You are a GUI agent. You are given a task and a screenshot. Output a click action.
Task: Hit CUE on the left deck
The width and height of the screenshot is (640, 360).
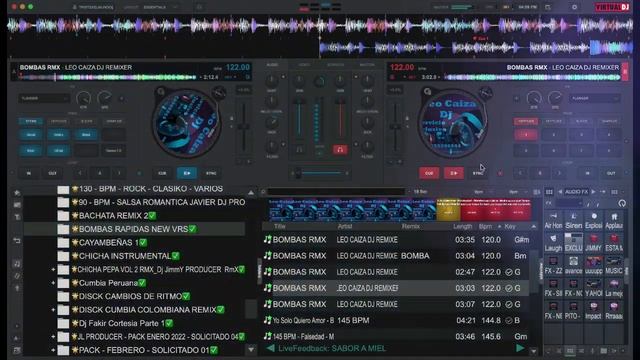tap(162, 173)
